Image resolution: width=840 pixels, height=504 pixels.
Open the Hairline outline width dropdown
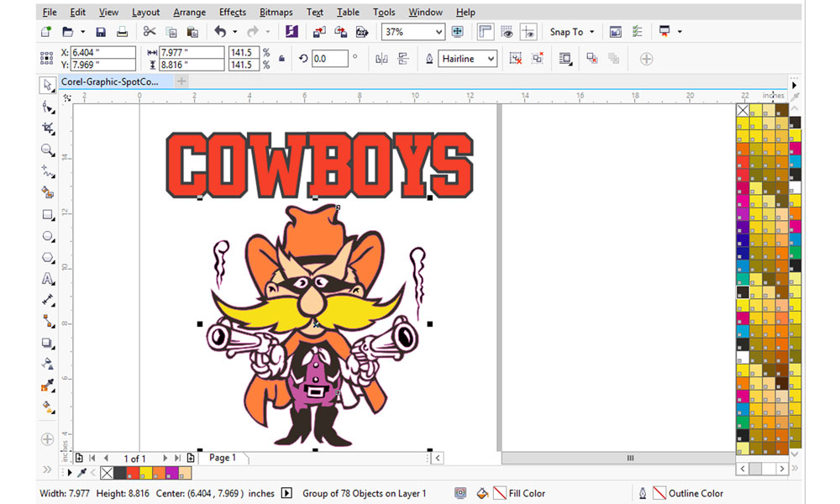tap(491, 59)
